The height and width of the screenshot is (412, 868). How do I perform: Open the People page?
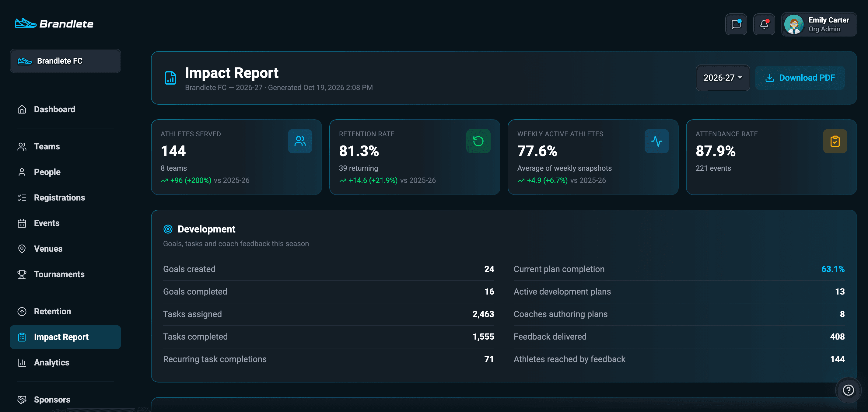[65, 172]
